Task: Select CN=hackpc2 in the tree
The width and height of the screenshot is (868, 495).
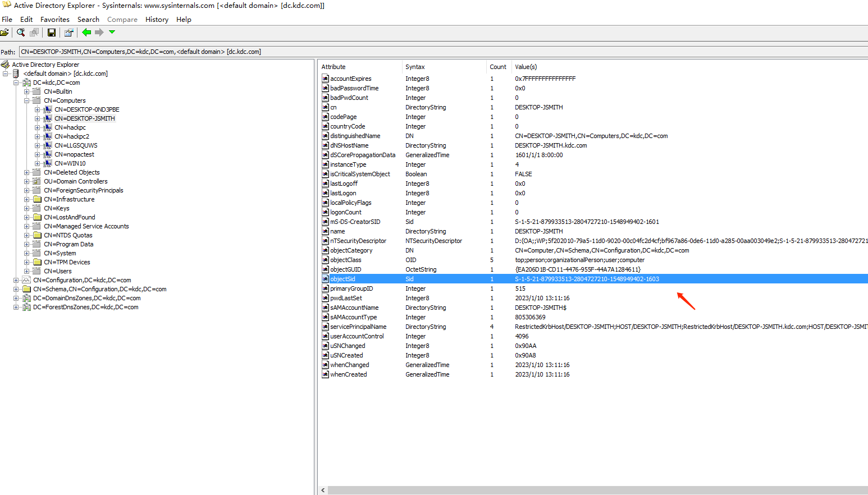Action: (72, 136)
